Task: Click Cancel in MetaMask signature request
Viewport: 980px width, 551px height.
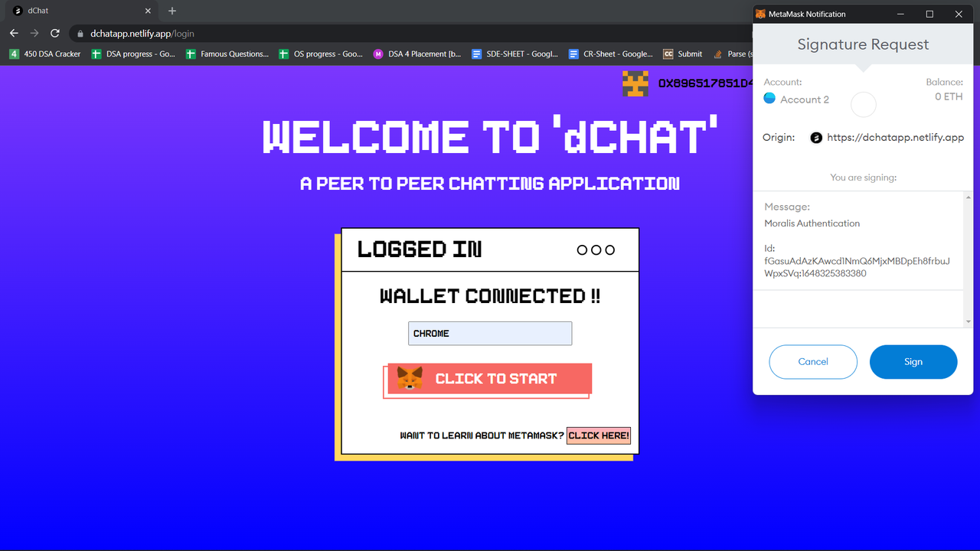Action: pyautogui.click(x=813, y=362)
